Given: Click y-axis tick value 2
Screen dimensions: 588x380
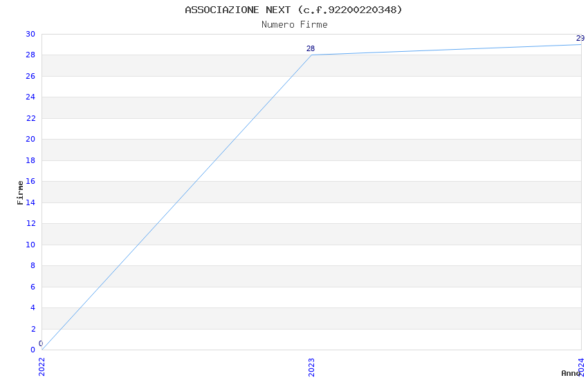Looking at the screenshot, I should coord(33,329).
